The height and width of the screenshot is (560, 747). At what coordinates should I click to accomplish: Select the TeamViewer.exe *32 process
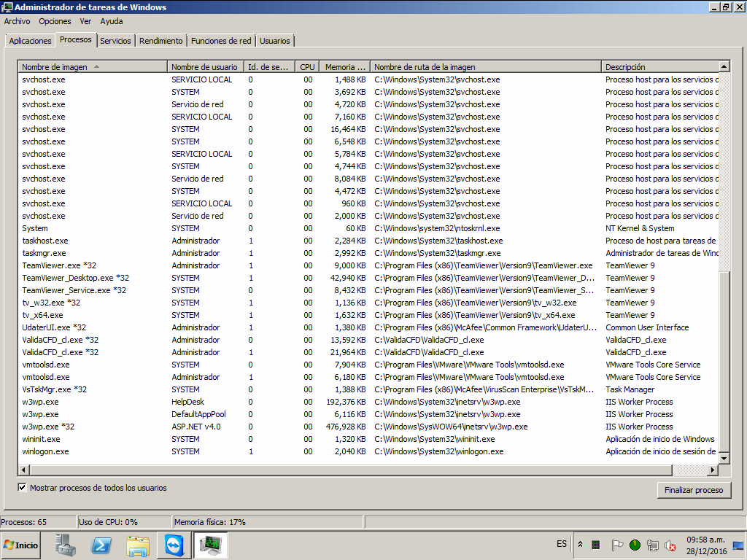click(368, 265)
